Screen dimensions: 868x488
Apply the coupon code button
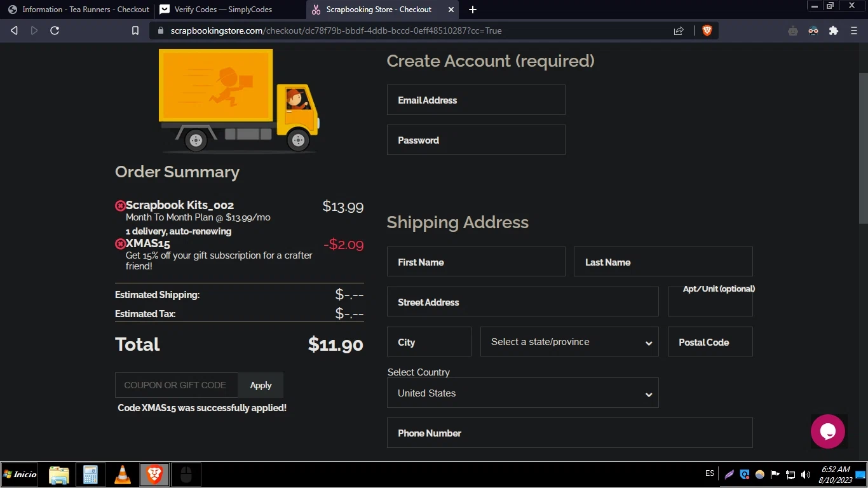pyautogui.click(x=261, y=385)
